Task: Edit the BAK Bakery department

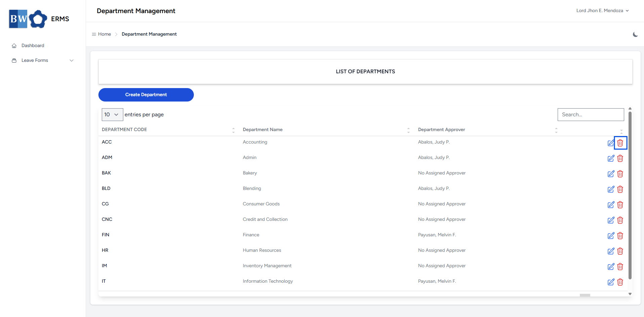Action: pos(611,174)
